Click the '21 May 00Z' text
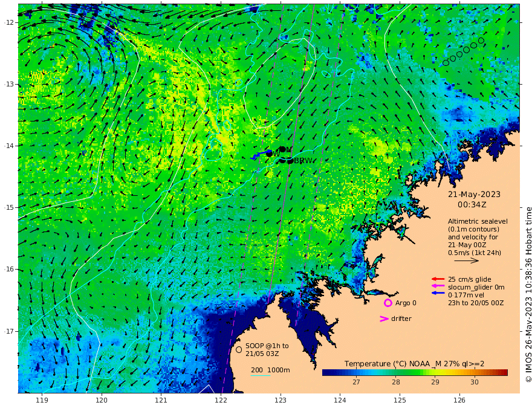 [467, 245]
